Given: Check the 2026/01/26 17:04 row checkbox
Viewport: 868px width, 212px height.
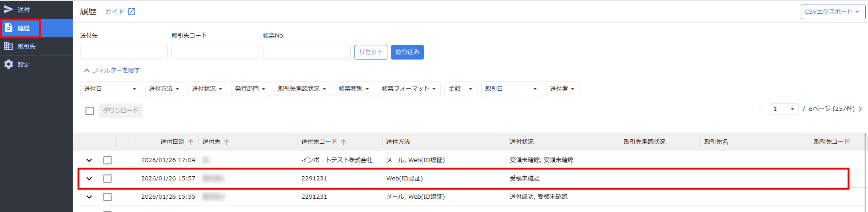Looking at the screenshot, I should (x=107, y=160).
